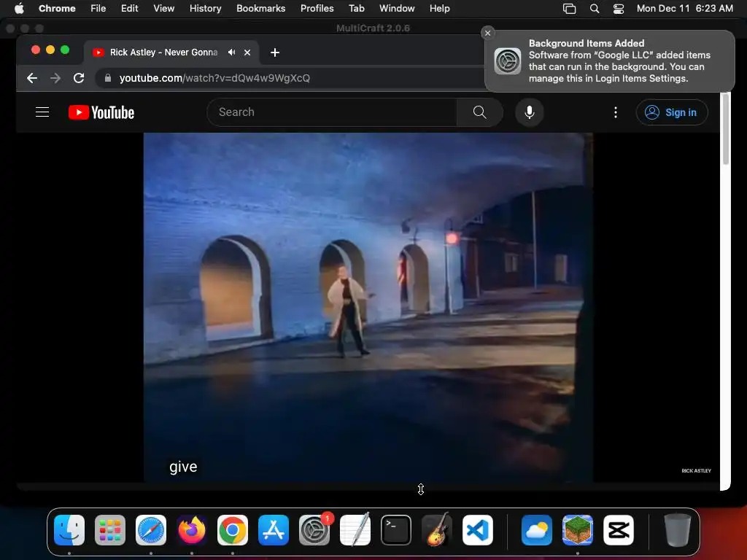
Task: Open a new Chrome tab
Action: 275,52
